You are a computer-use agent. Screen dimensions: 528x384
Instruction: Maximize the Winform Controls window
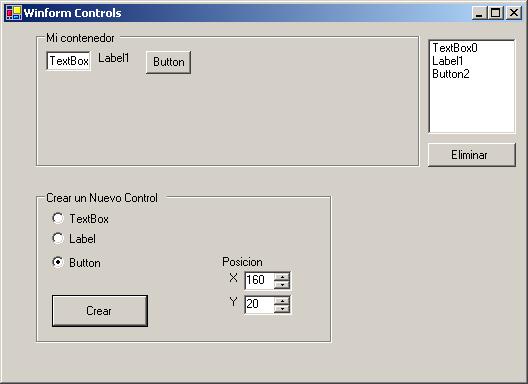[x=495, y=13]
